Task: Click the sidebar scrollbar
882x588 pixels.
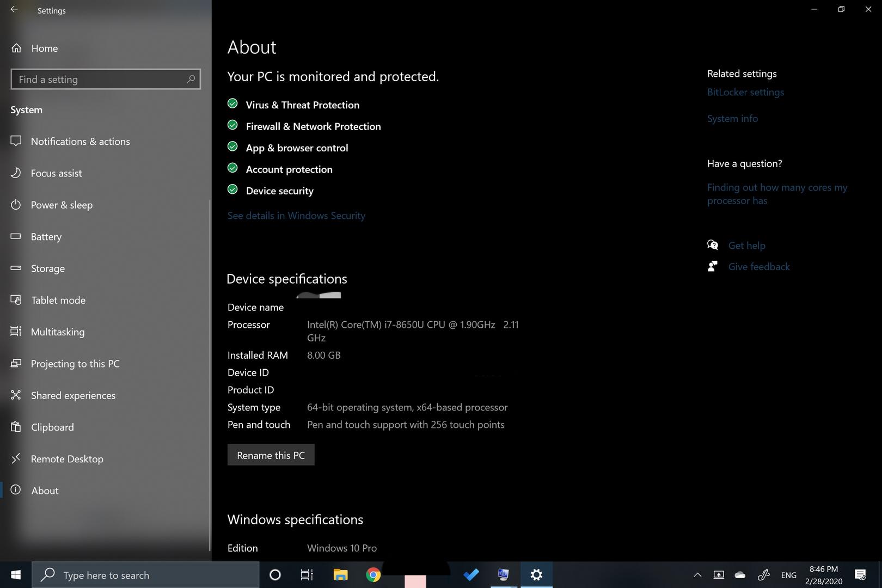Action: 210,376
